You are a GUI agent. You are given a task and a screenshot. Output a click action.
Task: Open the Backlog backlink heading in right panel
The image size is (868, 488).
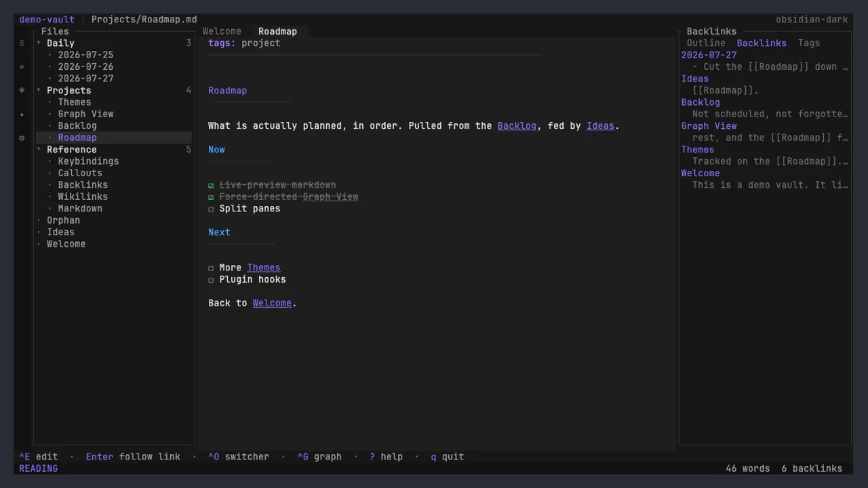click(701, 102)
